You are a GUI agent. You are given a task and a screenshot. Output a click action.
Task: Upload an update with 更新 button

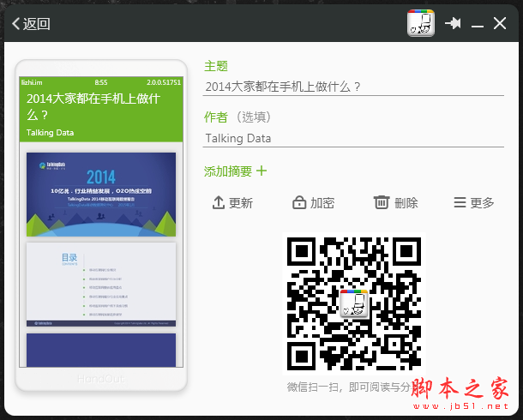[232, 202]
